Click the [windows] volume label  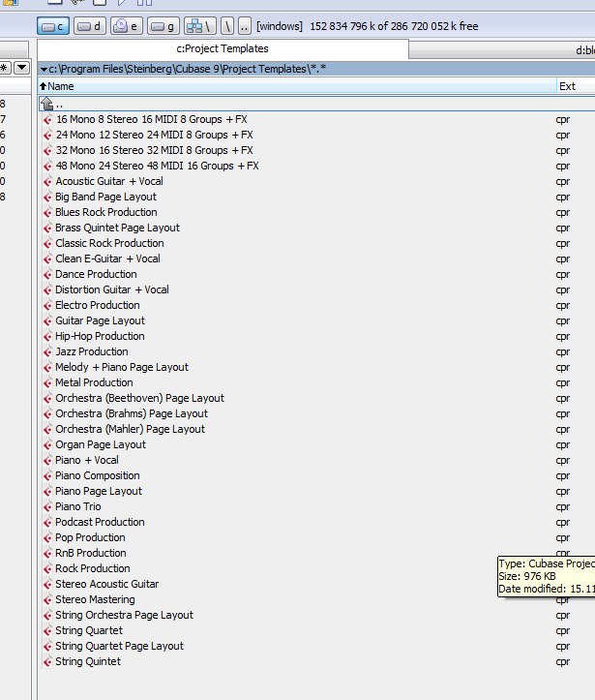[x=280, y=26]
